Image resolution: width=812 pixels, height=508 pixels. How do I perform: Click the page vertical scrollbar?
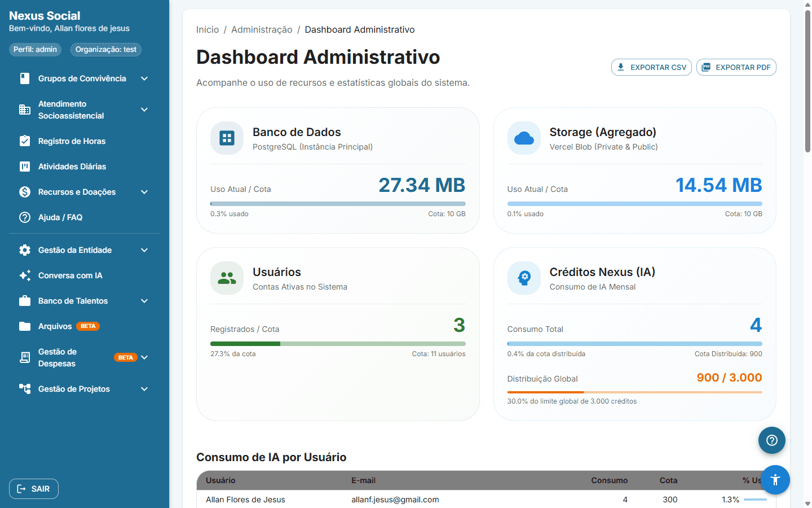[807, 81]
